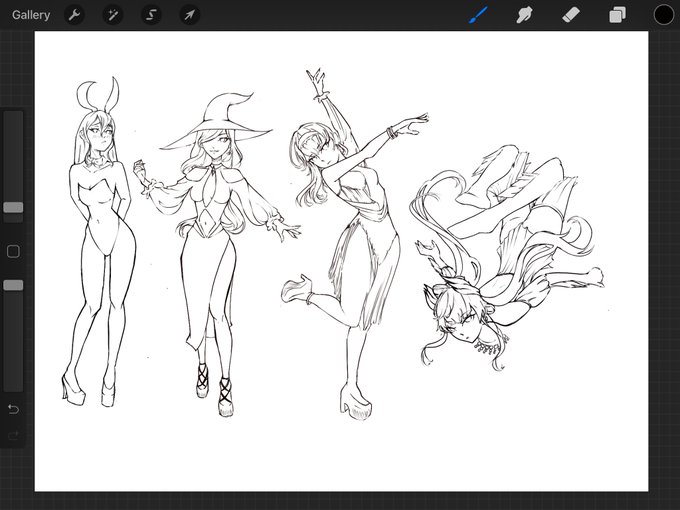Open the Actions wrench menu
The image size is (680, 510).
[74, 15]
